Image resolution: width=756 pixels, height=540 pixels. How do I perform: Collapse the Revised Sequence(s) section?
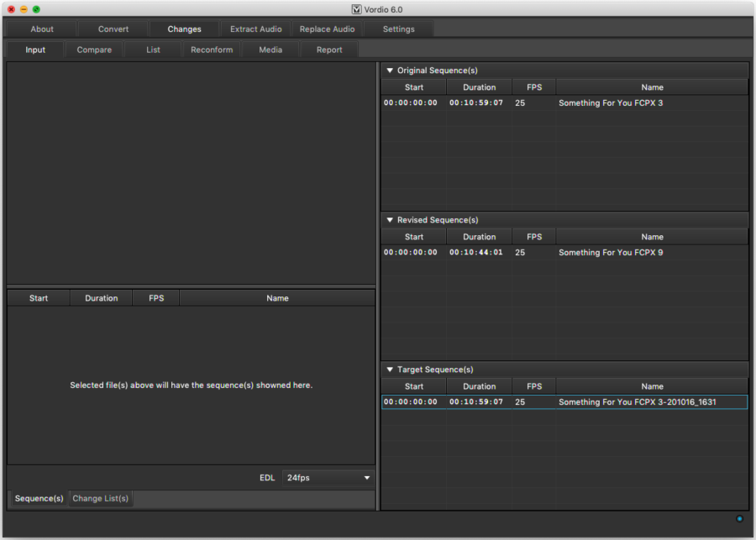tap(390, 220)
